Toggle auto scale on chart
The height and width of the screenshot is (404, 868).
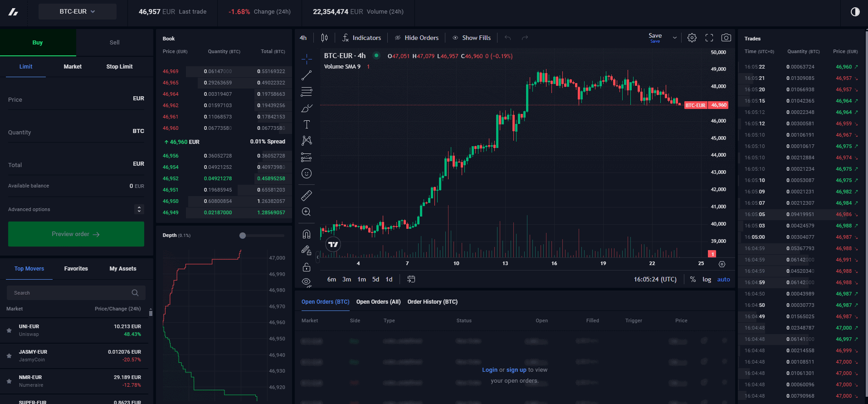point(724,279)
